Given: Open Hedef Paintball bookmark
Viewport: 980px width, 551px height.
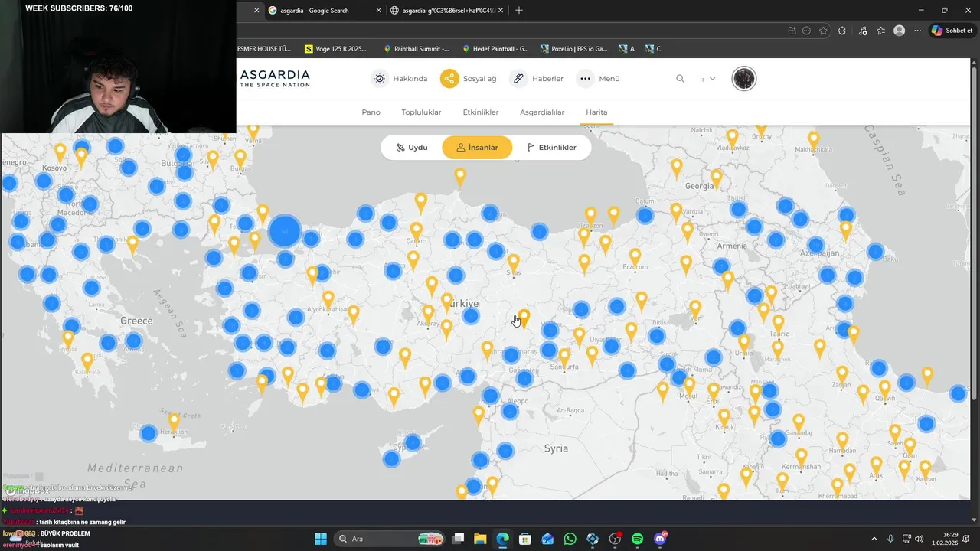Looking at the screenshot, I should tap(495, 49).
